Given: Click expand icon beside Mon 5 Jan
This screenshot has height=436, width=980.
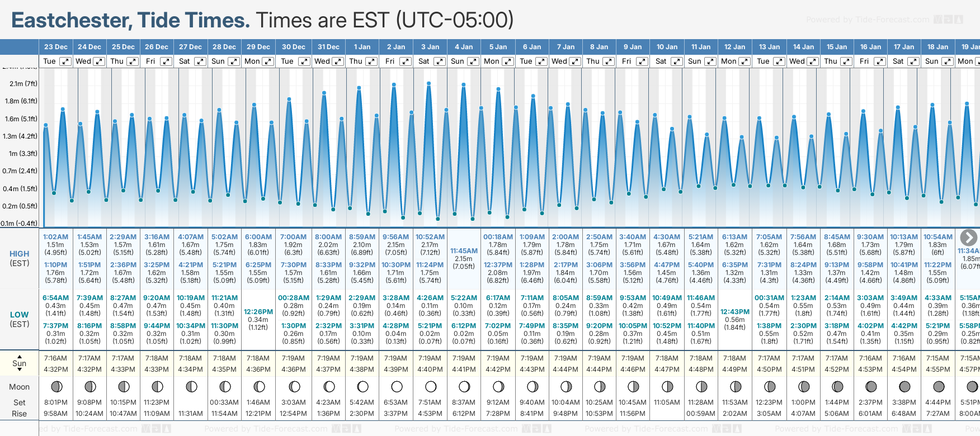Looking at the screenshot, I should [507, 61].
